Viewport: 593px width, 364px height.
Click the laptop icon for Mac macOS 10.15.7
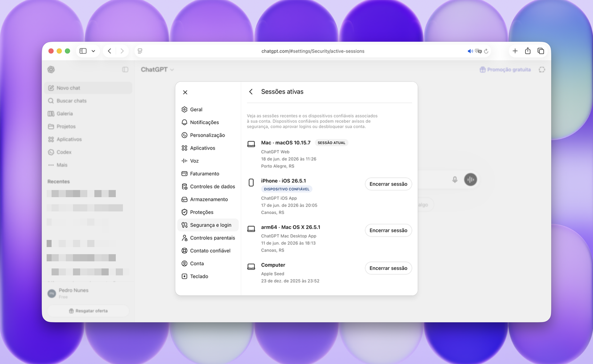(x=251, y=144)
